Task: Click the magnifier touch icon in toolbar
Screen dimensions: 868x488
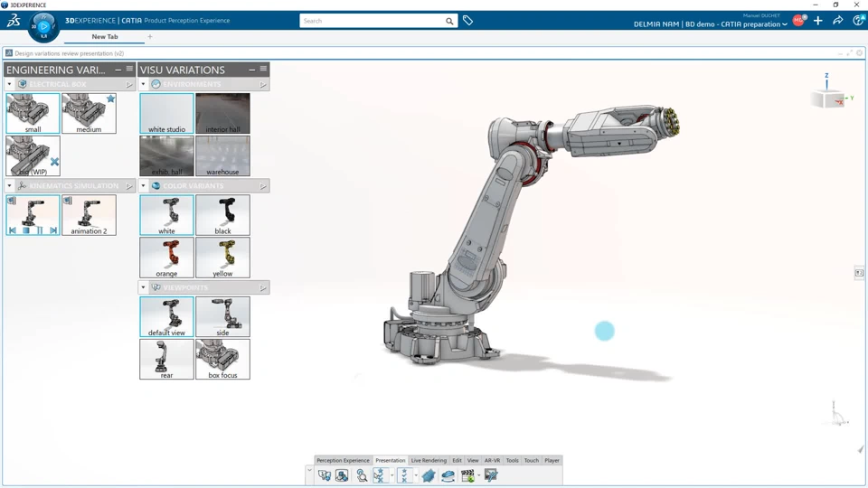Action: pos(362,475)
